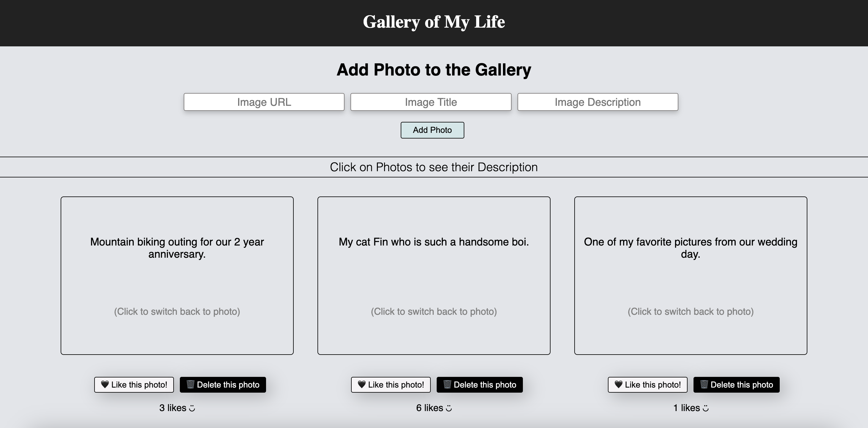Flip the mountain biking description card back to photo

pyautogui.click(x=177, y=276)
